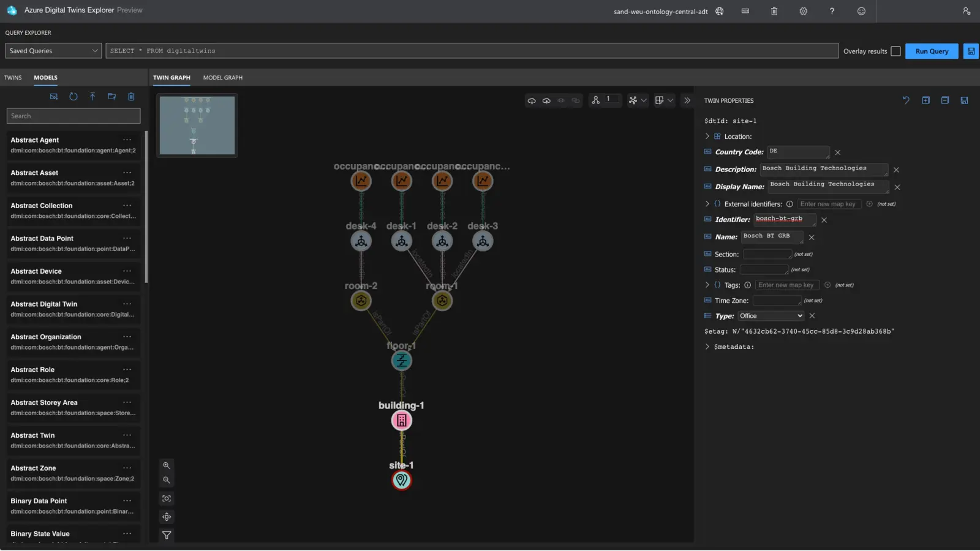Select the site-1 twin node
980x551 pixels.
402,481
